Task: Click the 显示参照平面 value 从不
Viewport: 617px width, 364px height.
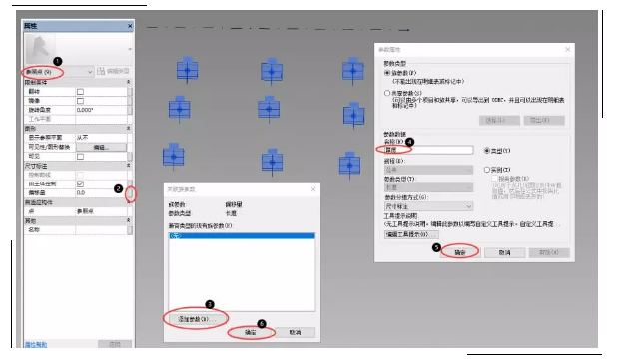Action: [101, 138]
